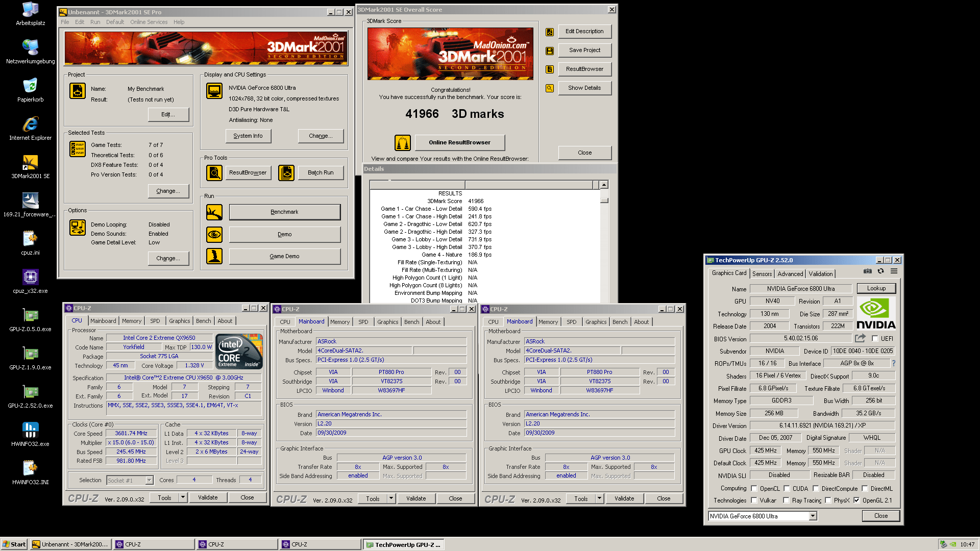Click BIOS export share icon in GPU-Z
Screen dimensions: 980x551
pos(861,338)
